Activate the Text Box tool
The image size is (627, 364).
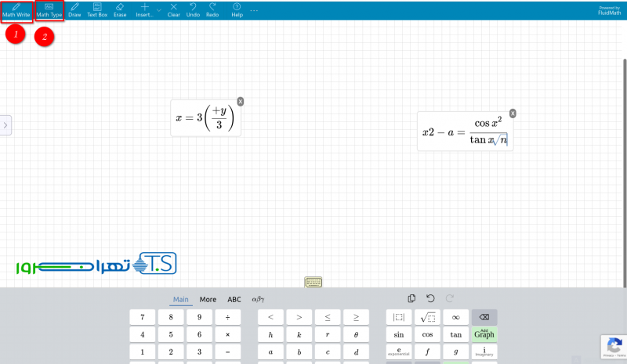97,10
